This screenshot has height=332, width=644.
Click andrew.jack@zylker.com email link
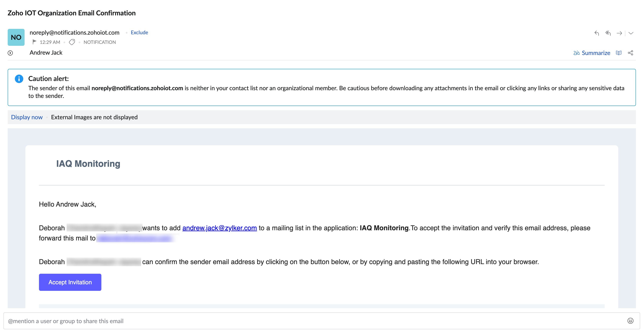(219, 228)
